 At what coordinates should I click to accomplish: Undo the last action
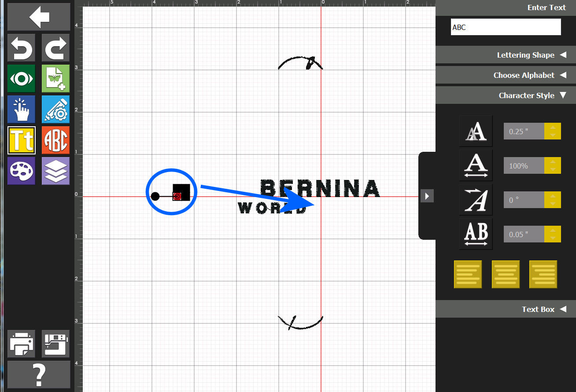21,48
